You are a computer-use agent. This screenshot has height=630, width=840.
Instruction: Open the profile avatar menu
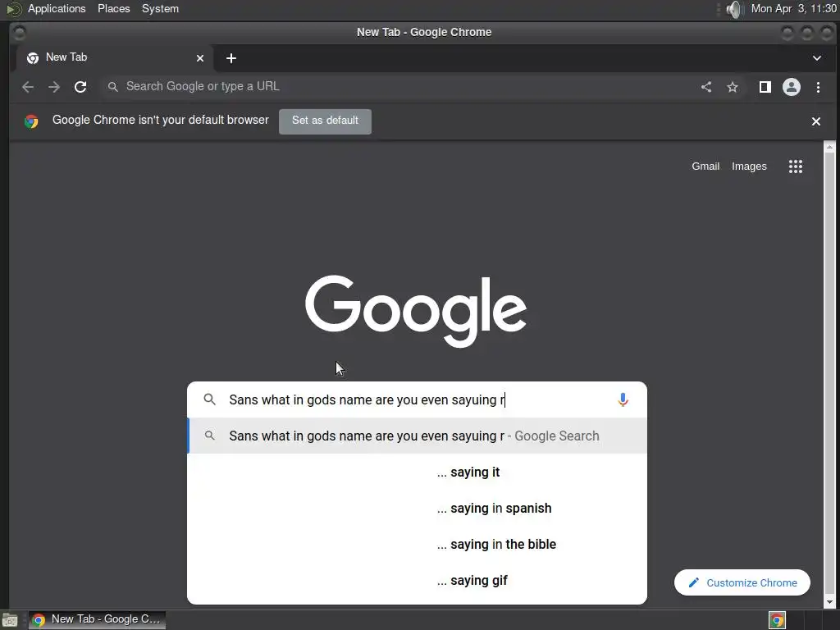792,87
